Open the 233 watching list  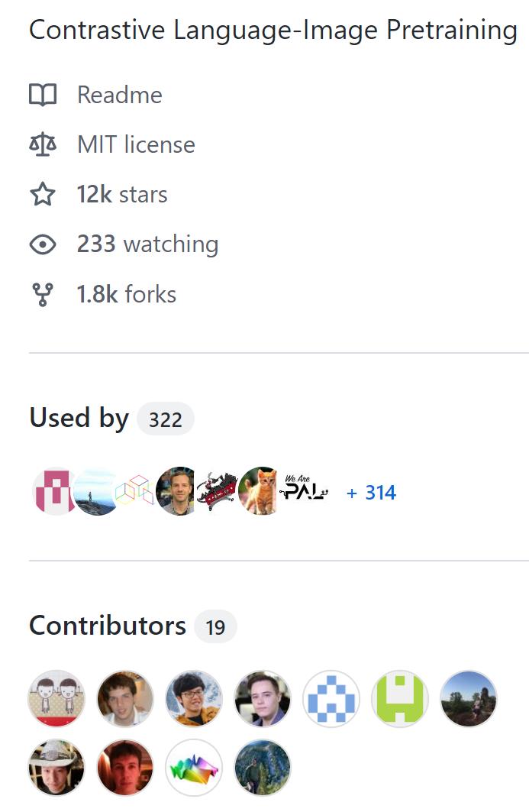[147, 244]
